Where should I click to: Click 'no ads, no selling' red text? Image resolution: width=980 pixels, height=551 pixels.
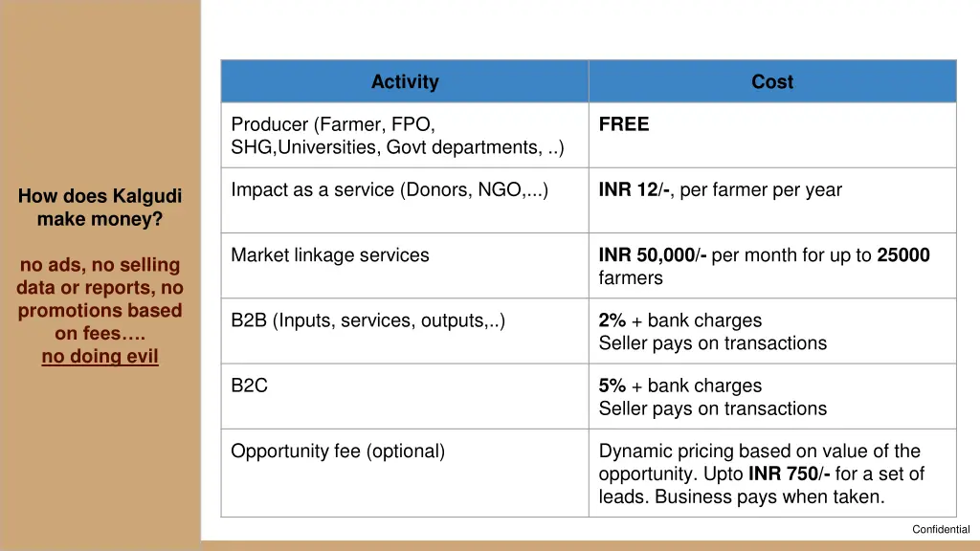click(100, 265)
